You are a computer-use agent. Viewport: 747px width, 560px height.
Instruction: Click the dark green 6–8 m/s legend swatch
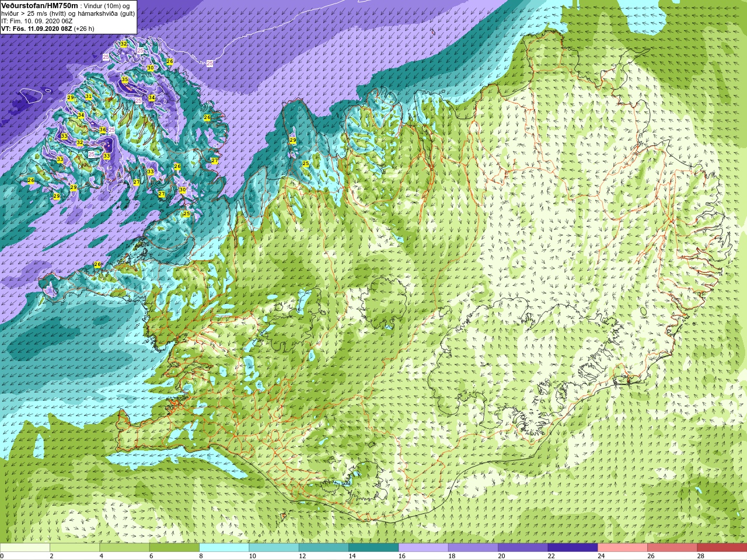(x=174, y=548)
